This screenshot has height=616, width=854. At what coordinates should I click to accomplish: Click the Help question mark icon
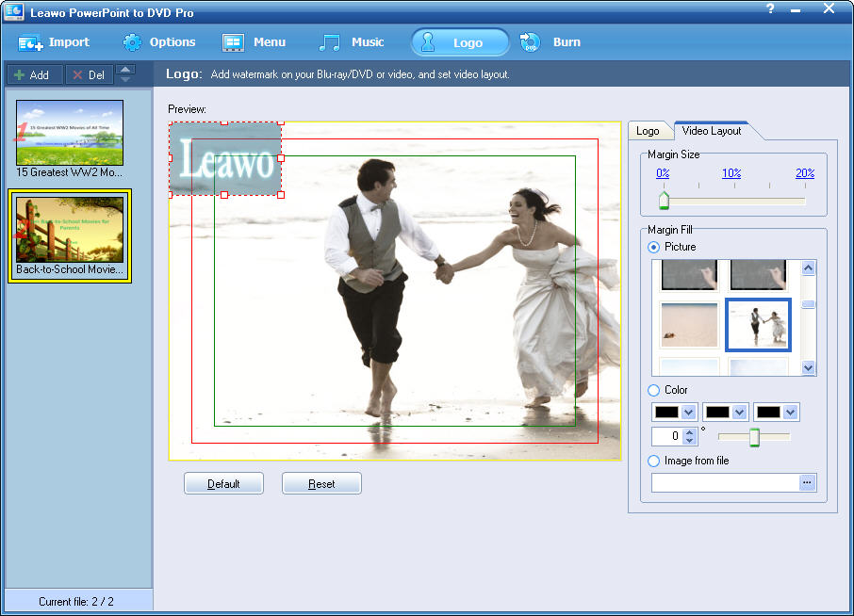[771, 8]
